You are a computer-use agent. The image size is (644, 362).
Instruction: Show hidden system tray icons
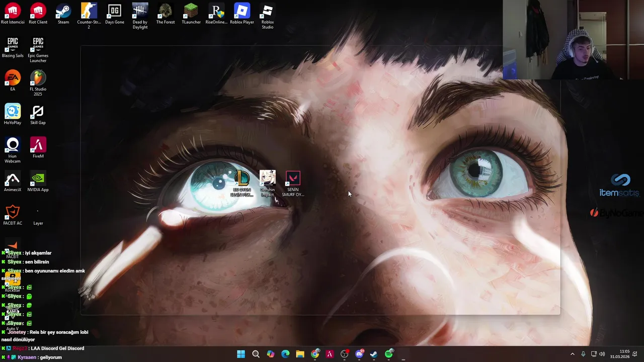click(x=572, y=354)
